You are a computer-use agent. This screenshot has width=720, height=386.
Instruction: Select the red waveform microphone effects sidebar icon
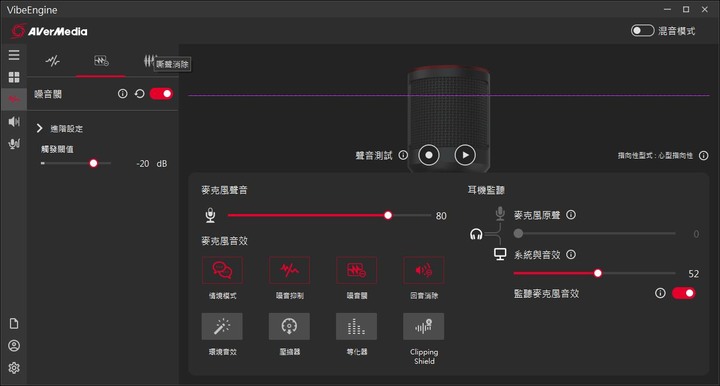pyautogui.click(x=14, y=99)
